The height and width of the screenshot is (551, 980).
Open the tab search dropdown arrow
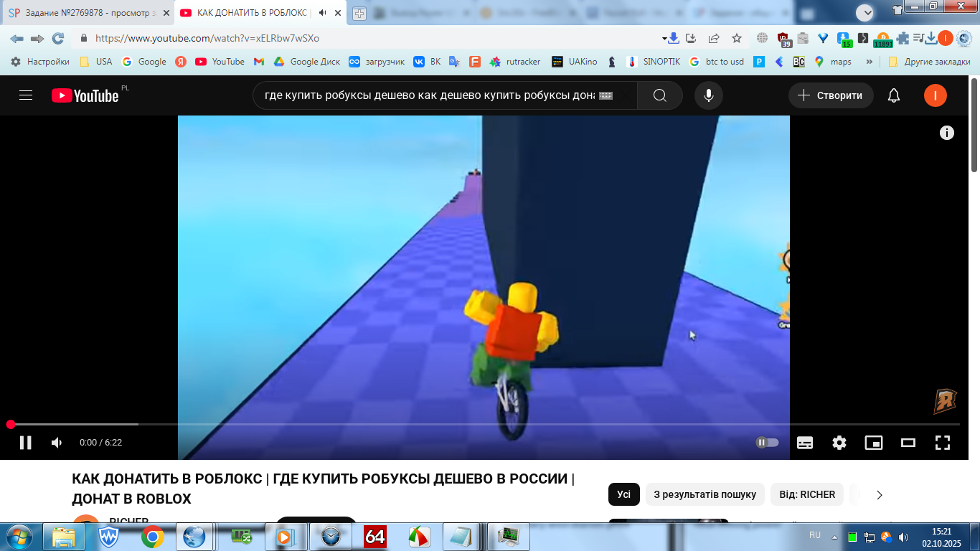865,12
